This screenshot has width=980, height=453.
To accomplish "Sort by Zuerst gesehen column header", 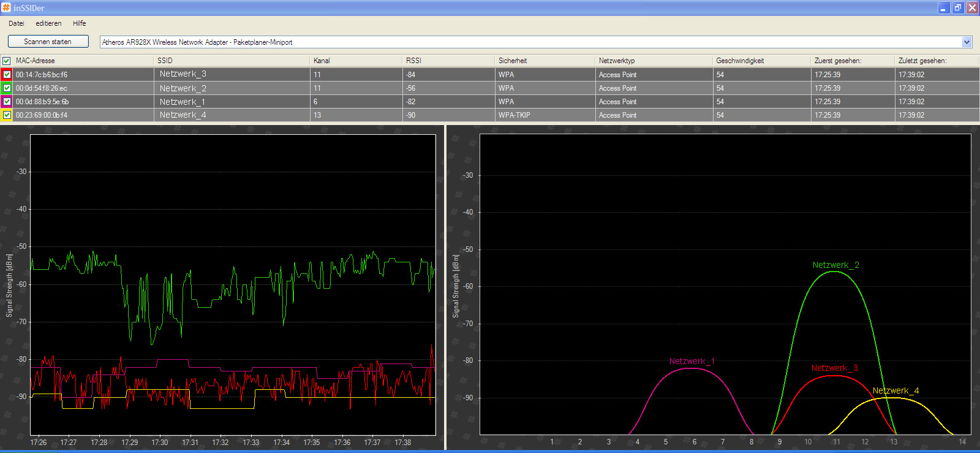I will (853, 61).
